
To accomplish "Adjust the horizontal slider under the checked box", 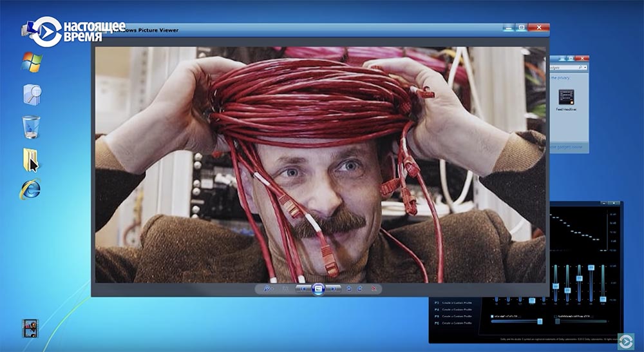I will click(516, 322).
